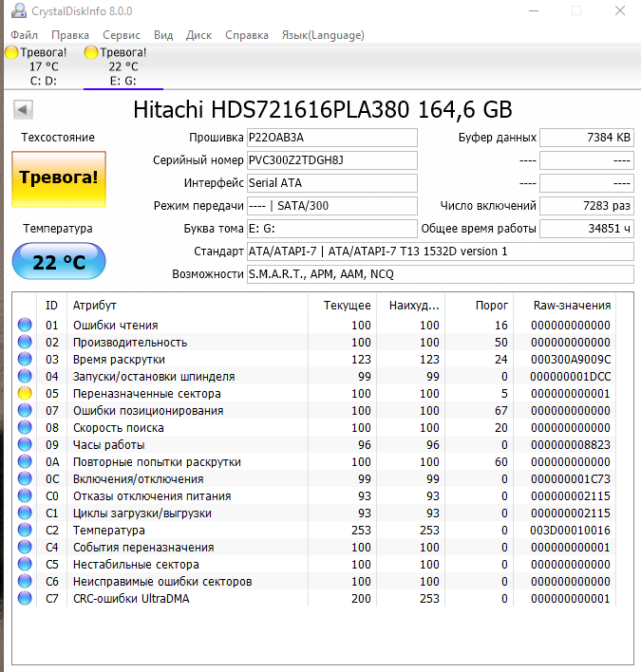Click the previous disk arrow button
641x672 pixels.
(22, 110)
